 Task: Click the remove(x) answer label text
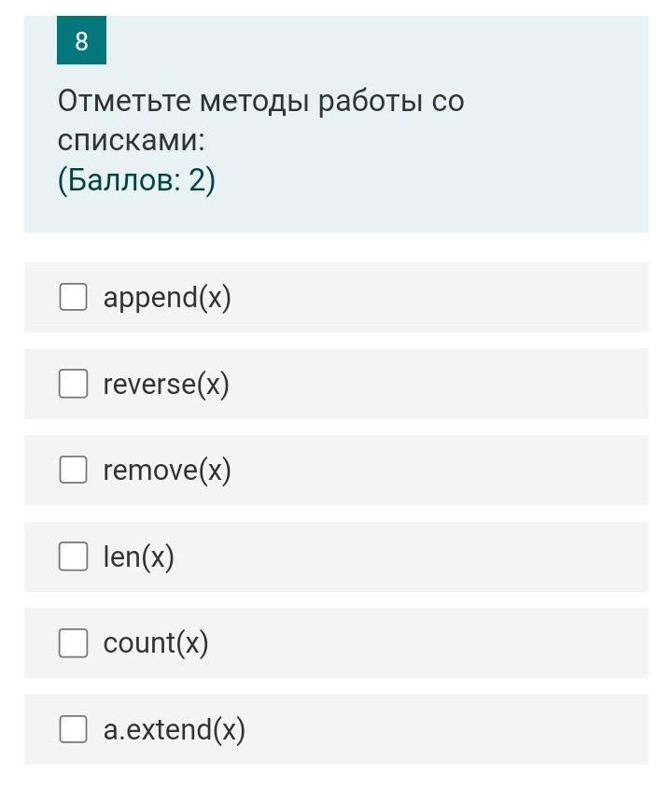point(167,471)
